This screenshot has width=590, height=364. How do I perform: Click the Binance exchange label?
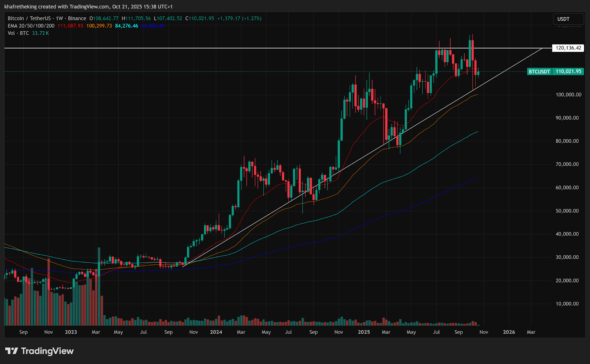point(77,18)
